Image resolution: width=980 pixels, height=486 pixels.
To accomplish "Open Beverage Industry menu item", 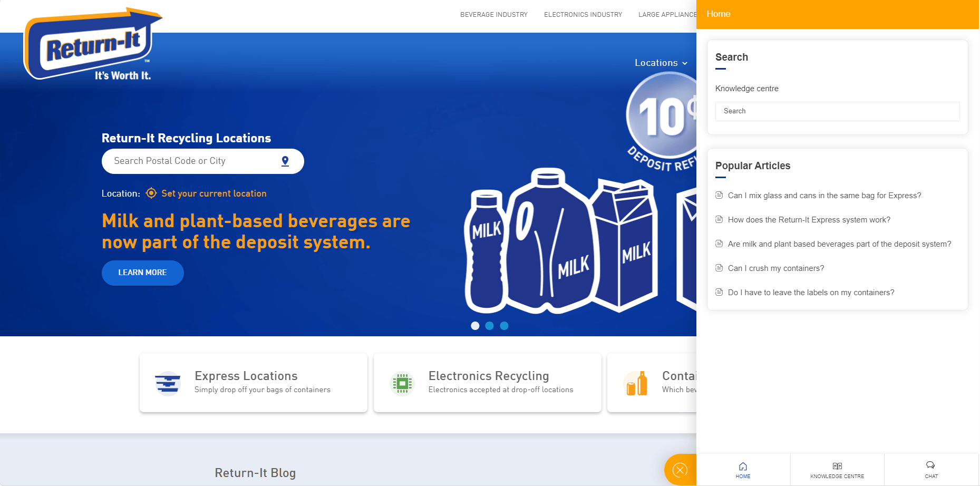I will [x=494, y=15].
